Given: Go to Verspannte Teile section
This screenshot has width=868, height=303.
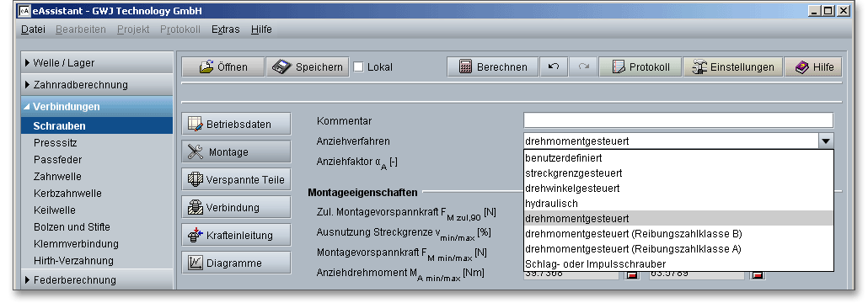Looking at the screenshot, I should 236,180.
